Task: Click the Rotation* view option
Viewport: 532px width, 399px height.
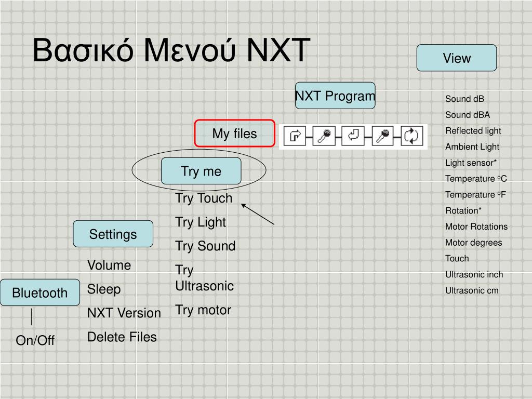Action: [x=463, y=211]
